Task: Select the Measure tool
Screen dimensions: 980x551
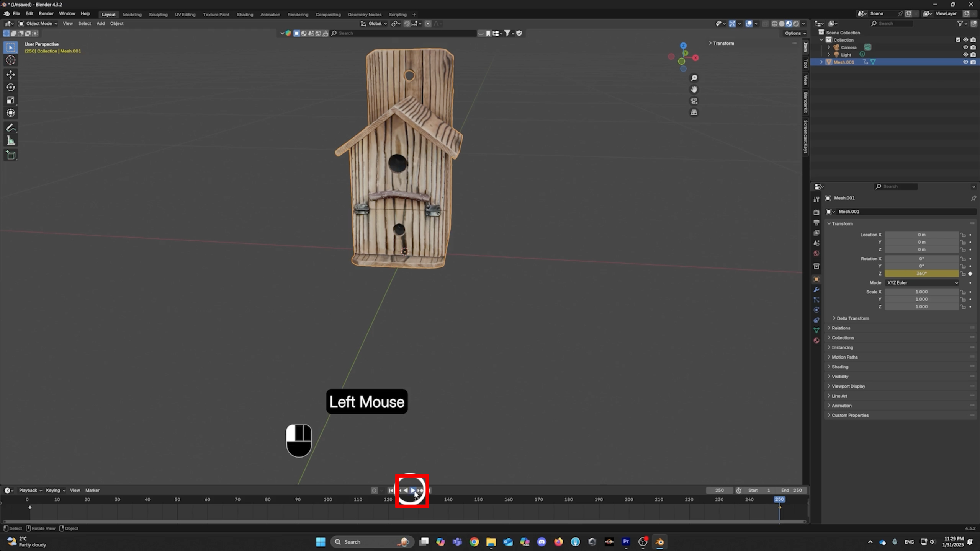Action: point(10,140)
